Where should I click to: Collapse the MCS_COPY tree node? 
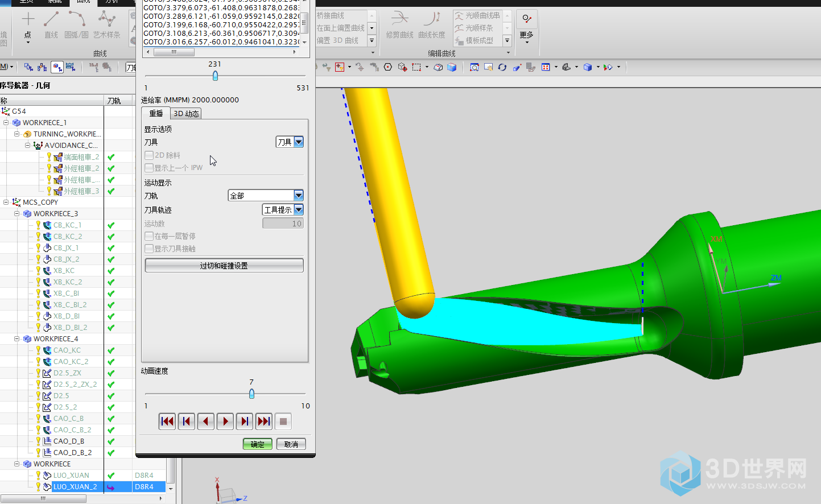(x=6, y=202)
